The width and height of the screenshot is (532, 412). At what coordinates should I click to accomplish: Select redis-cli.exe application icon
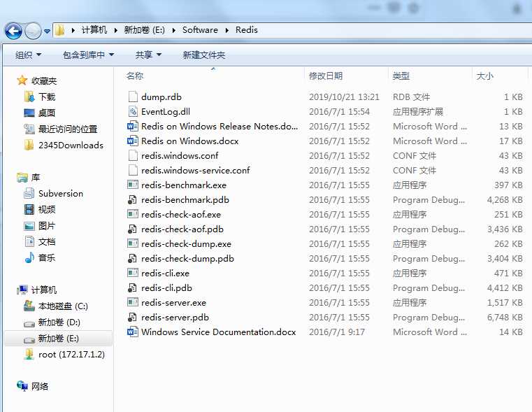133,273
